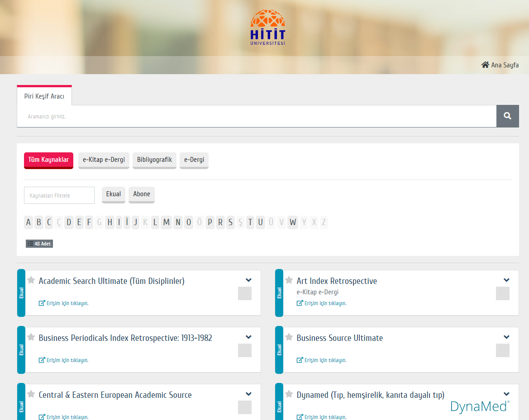Filter resources by letter S

pos(230,222)
